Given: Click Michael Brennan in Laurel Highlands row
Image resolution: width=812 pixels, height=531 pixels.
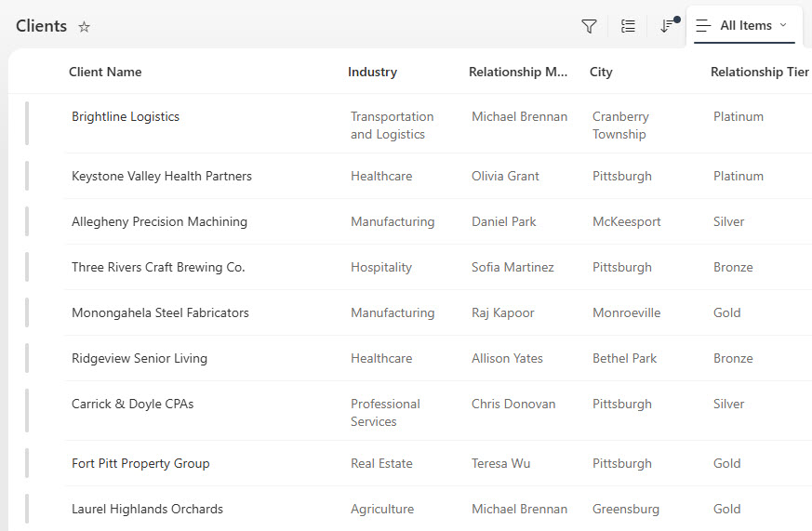Looking at the screenshot, I should coord(519,509).
